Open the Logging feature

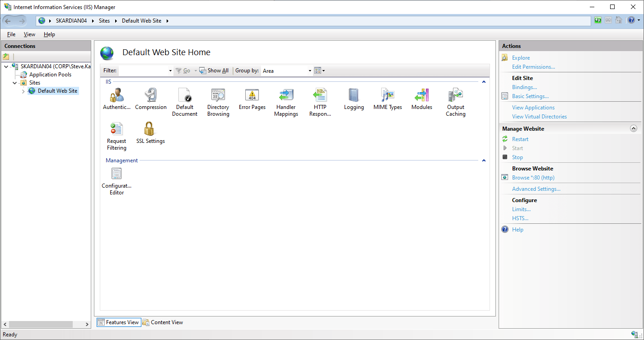[x=354, y=99]
